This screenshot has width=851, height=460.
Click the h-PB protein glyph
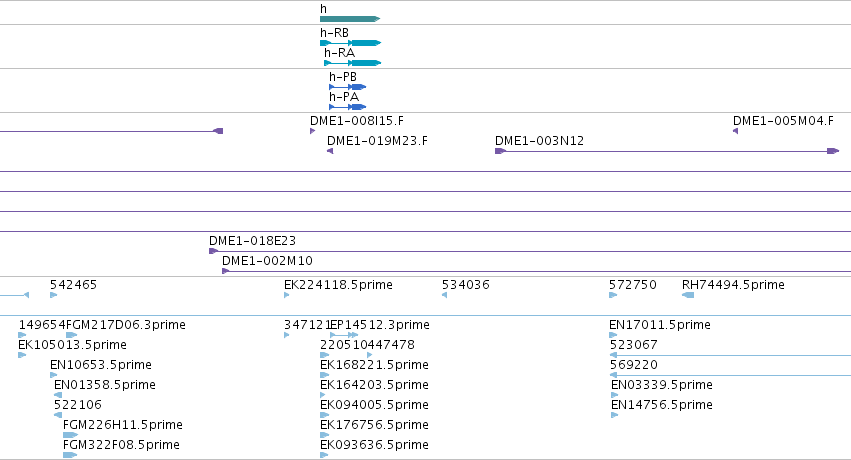[x=347, y=87]
